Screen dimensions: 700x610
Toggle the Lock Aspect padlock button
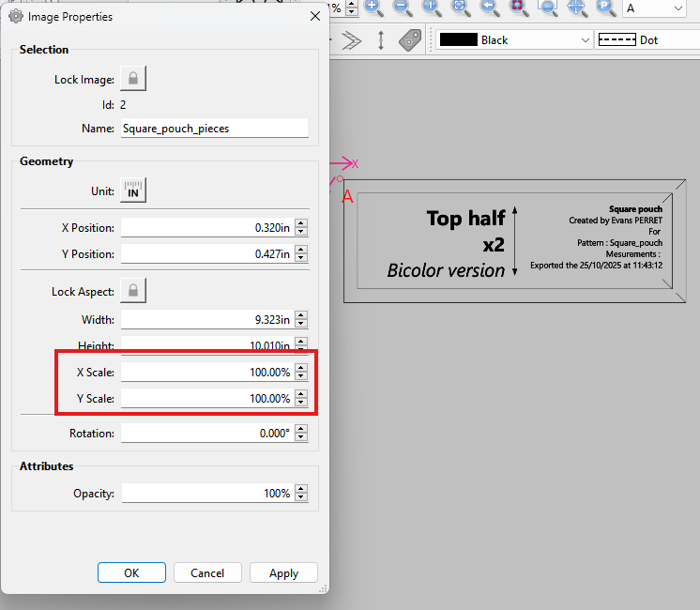[133, 291]
